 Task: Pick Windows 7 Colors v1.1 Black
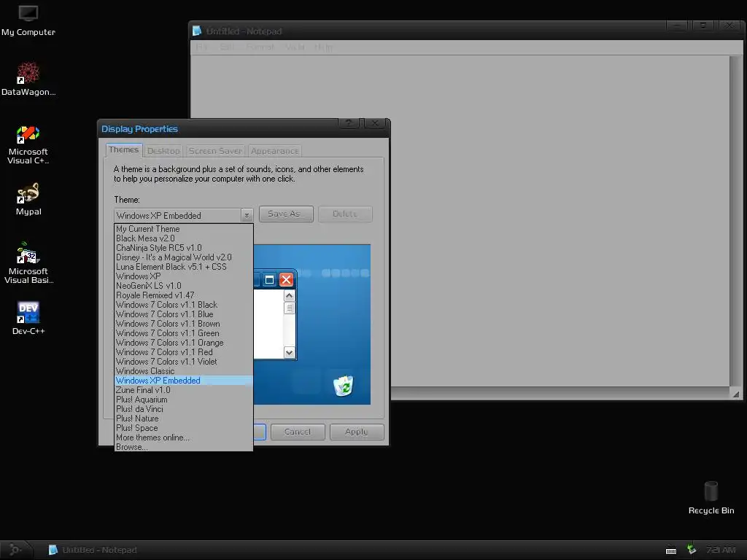click(183, 305)
